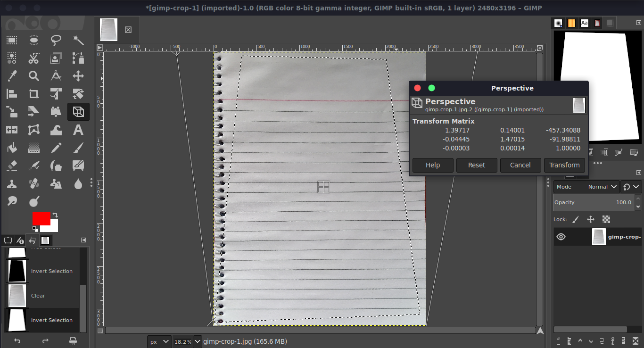
Task: Select the Fuzzy Select magic wand tool
Action: tap(78, 41)
